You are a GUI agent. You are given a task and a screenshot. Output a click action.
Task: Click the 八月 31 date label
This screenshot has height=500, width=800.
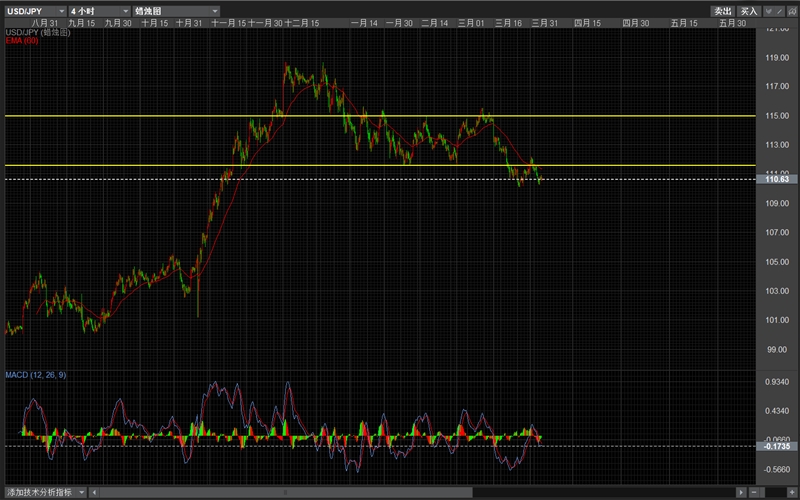click(x=45, y=23)
